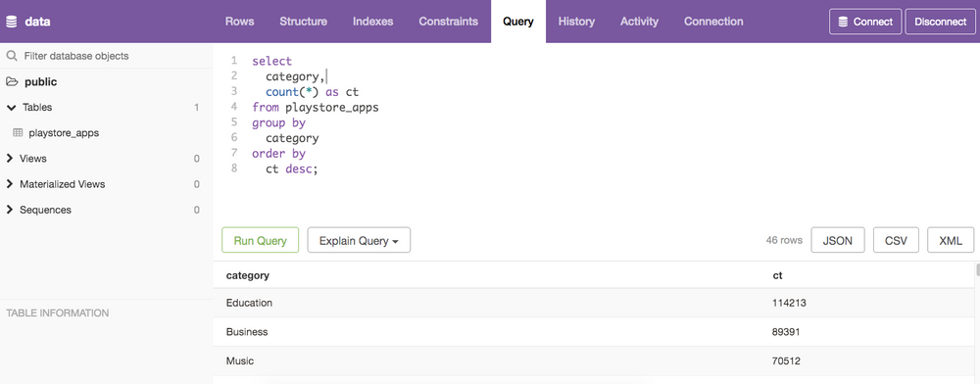Select the playstore_apps table in sidebar
Screen dimensions: 980x384
(x=64, y=133)
